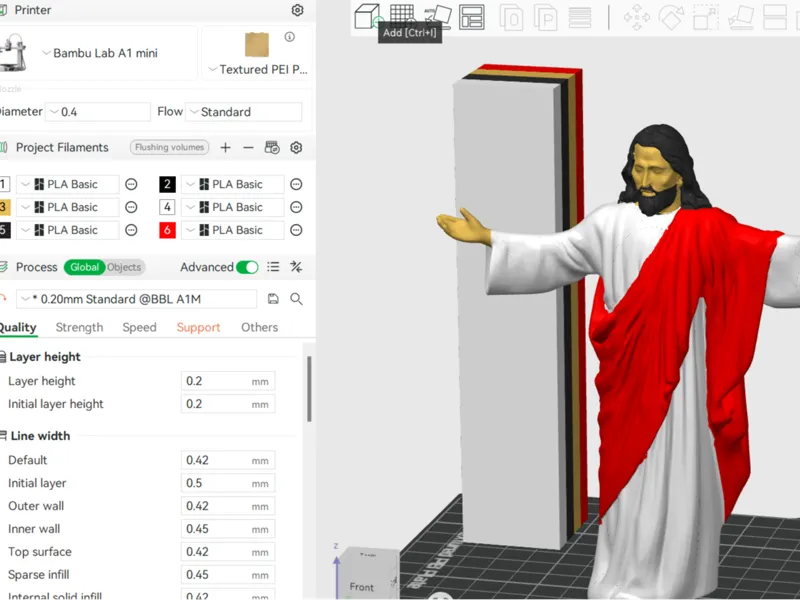The height and width of the screenshot is (600, 800).
Task: Click the Sparse infill line width field
Action: pos(228,575)
